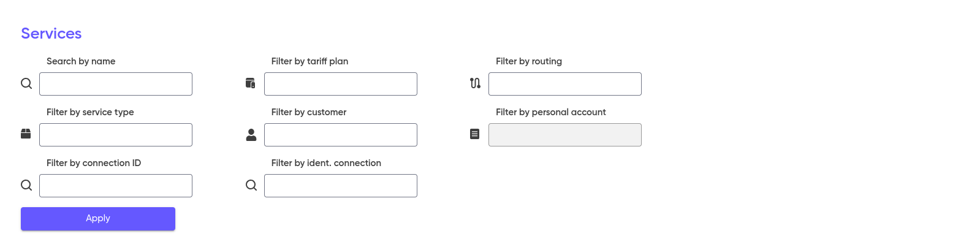Click the magnifier icon beside connection ID filter
Screen dimensions: 980x247
26,185
